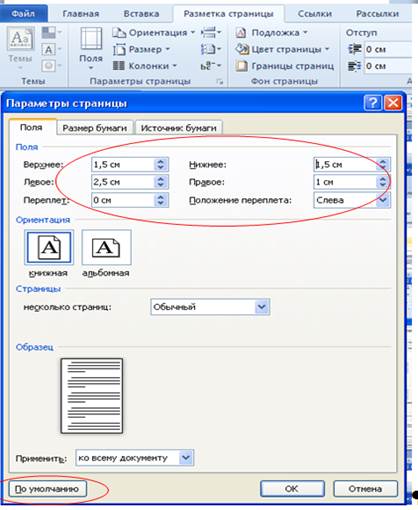
Task: Click the Верхнее margin value field
Action: 123,164
